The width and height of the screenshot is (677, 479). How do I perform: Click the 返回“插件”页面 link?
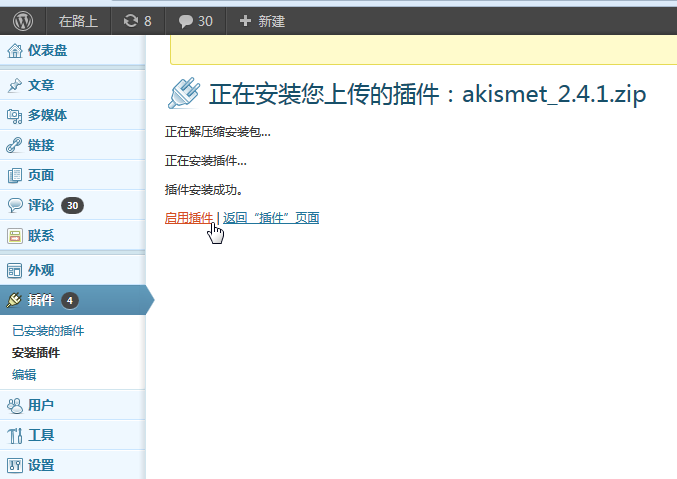pos(271,218)
